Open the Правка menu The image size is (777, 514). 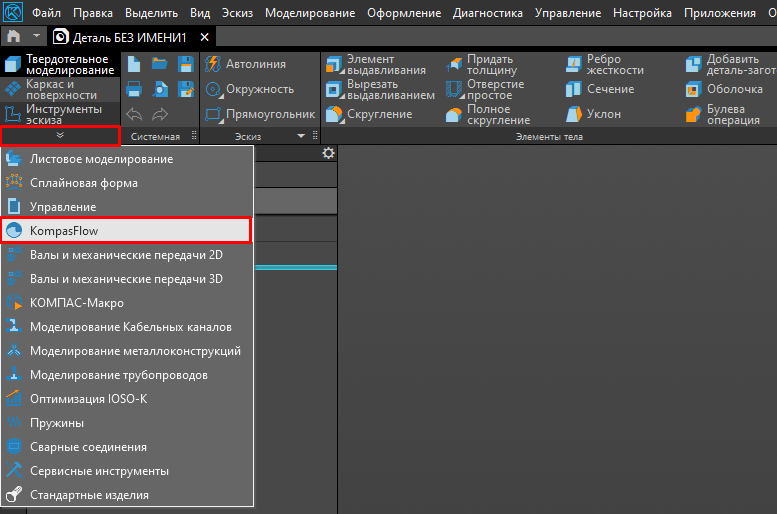pyautogui.click(x=93, y=13)
